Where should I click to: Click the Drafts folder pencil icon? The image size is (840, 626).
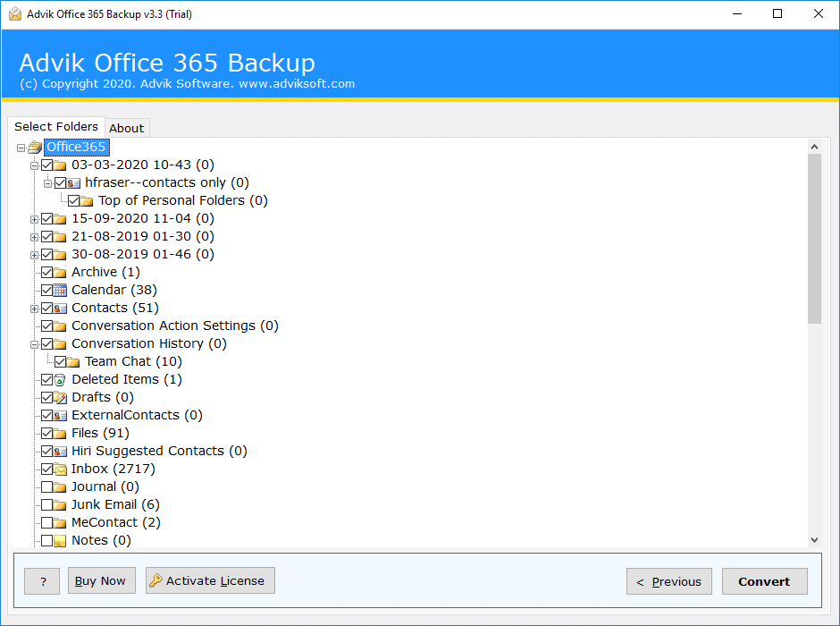60,398
